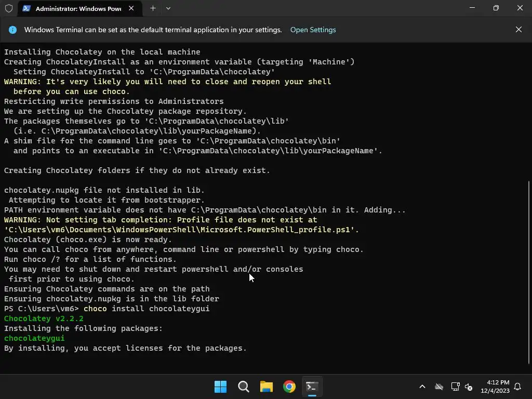Click 'Installing the following packages:' line
This screenshot has width=532, height=399.
pyautogui.click(x=83, y=328)
